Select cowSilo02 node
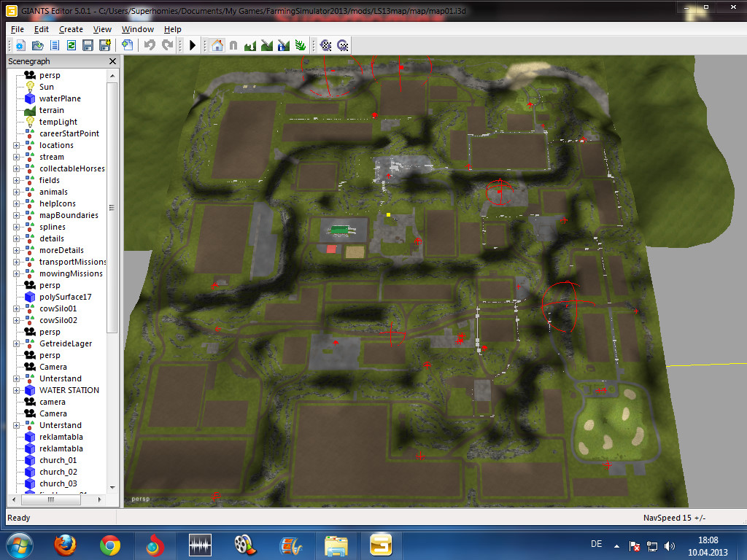The height and width of the screenshot is (560, 747). pyautogui.click(x=58, y=320)
